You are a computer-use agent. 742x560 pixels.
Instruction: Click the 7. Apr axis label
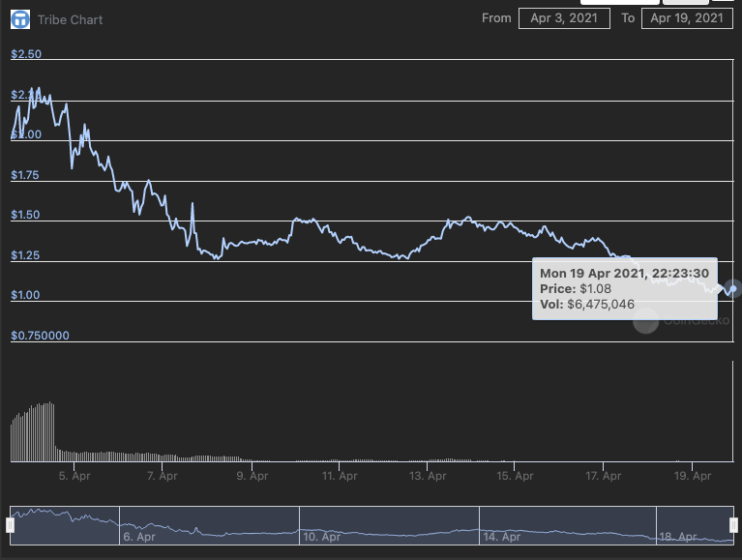point(162,476)
